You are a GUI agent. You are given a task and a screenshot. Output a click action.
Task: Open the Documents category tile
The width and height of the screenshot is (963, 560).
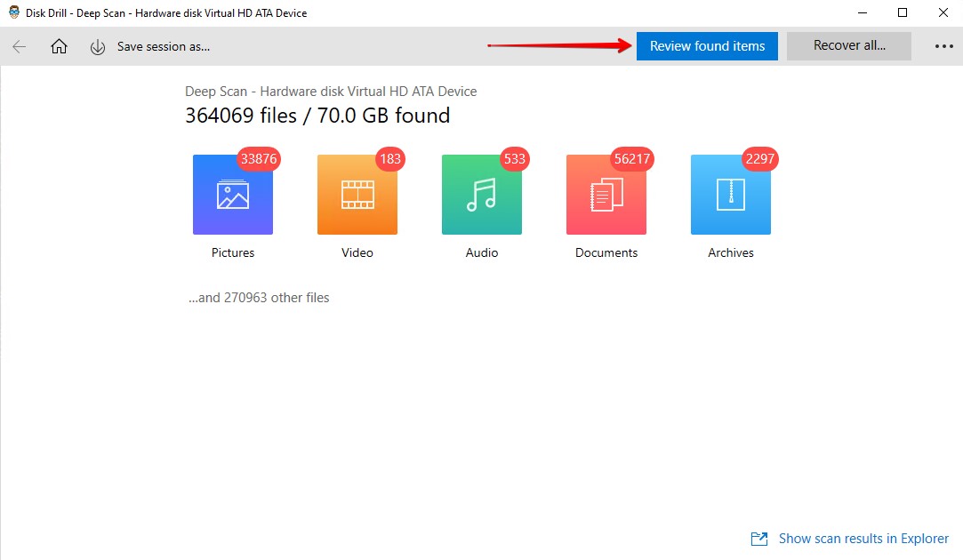(x=606, y=195)
